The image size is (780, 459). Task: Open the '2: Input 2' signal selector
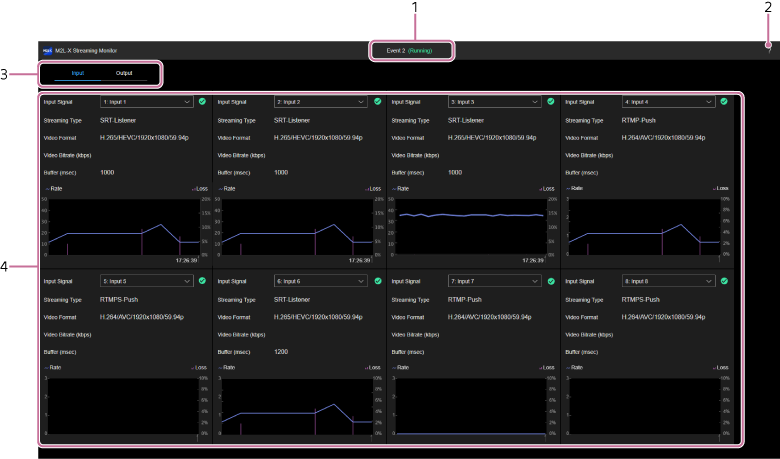click(320, 101)
